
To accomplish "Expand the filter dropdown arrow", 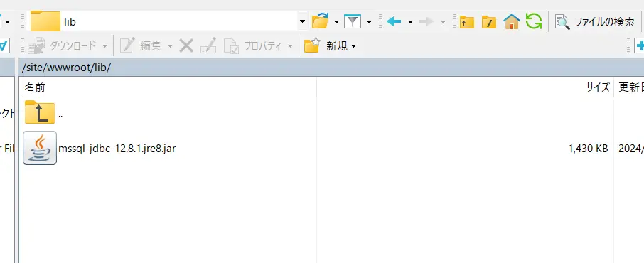I will pos(369,22).
